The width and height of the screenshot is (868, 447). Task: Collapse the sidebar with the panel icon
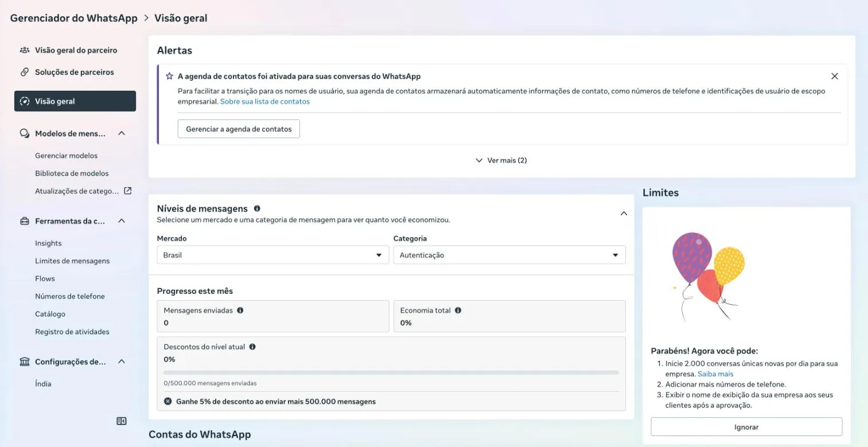(x=121, y=421)
